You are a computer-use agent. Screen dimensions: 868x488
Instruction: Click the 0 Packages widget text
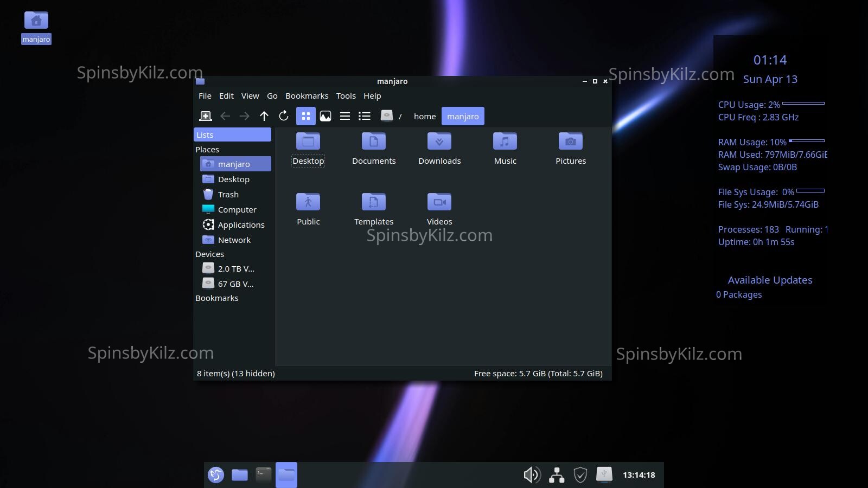tap(739, 294)
